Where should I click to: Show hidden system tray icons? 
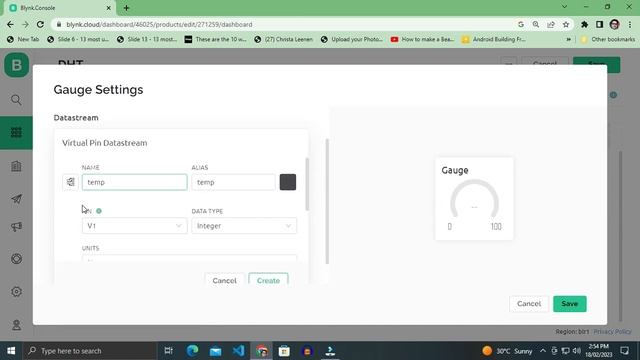(x=542, y=351)
